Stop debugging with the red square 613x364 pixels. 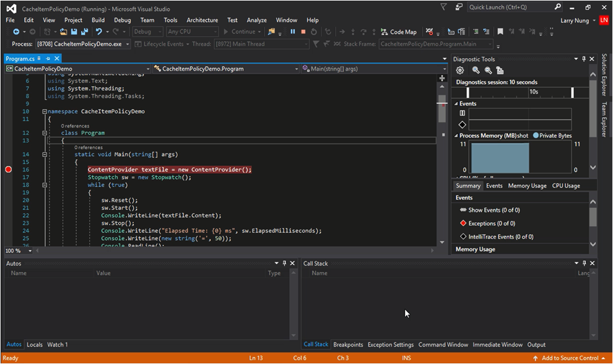[x=303, y=32]
